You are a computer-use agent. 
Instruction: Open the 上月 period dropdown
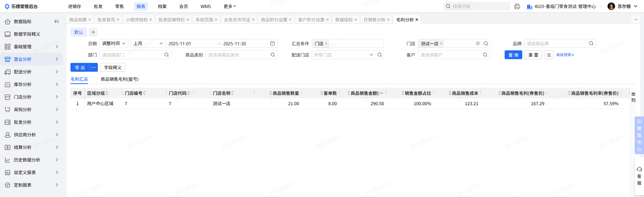[x=148, y=44]
